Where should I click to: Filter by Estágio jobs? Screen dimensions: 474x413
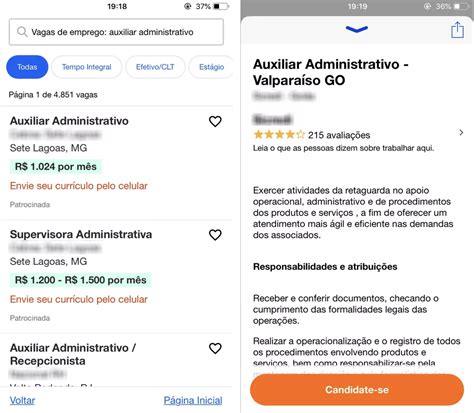pyautogui.click(x=211, y=67)
